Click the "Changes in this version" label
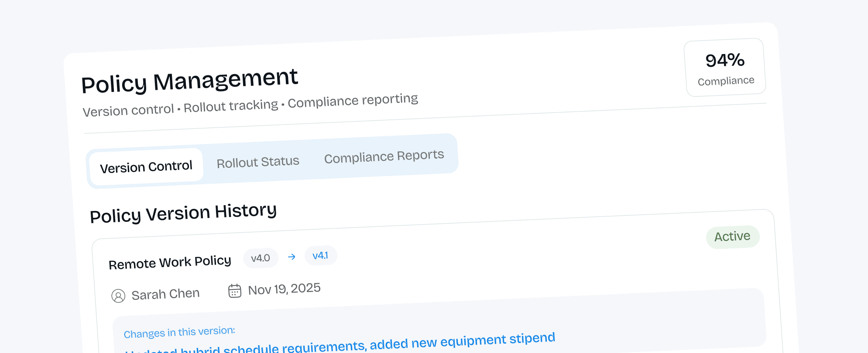 [x=179, y=333]
